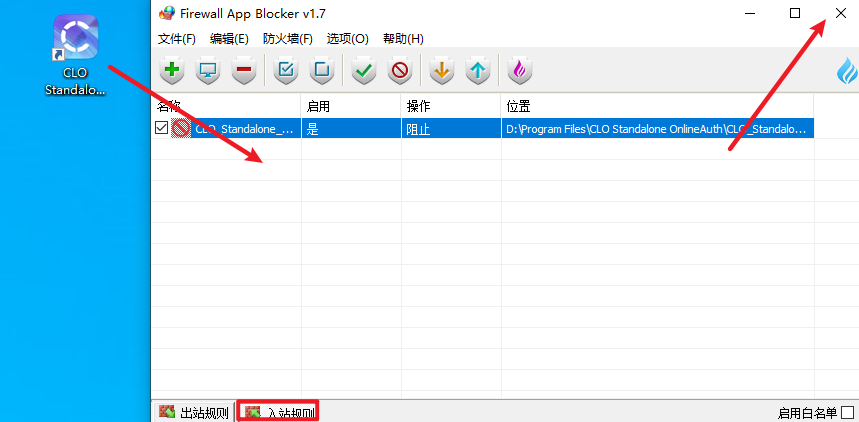Viewport: 859px width, 422px height.
Task: Click the empty-box Disable rule toolbar icon
Action: pyautogui.click(x=321, y=71)
